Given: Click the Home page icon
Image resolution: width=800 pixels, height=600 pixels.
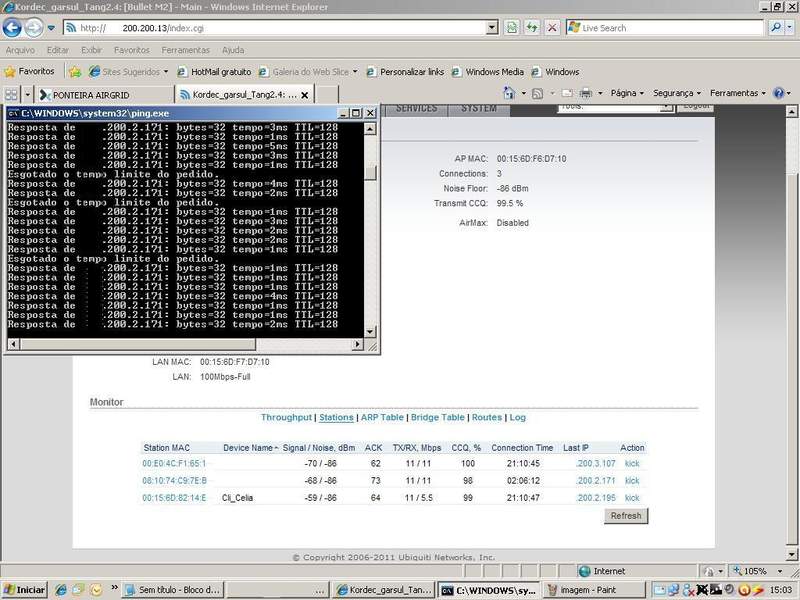Looking at the screenshot, I should click(x=509, y=93).
